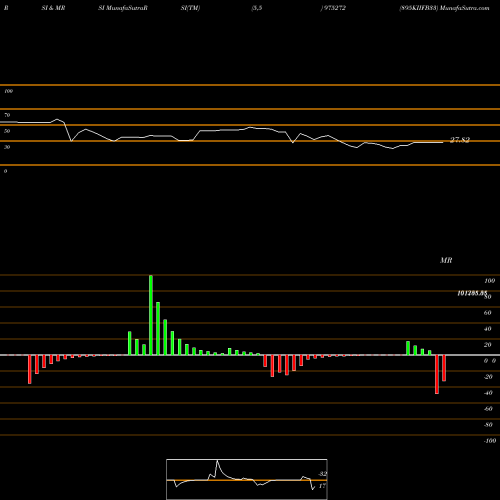Click the 101205.05 value in the MR panel
Viewport: 500px width, 500px height.
[x=472, y=293]
